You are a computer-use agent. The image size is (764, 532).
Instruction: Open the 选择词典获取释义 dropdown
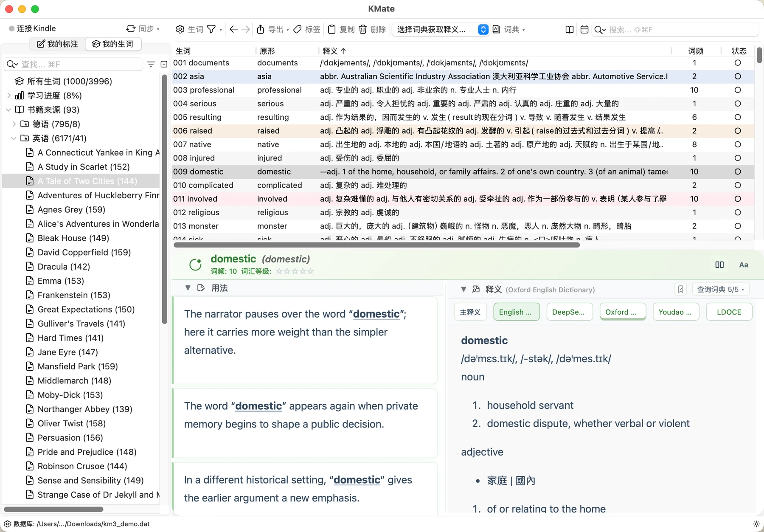440,29
